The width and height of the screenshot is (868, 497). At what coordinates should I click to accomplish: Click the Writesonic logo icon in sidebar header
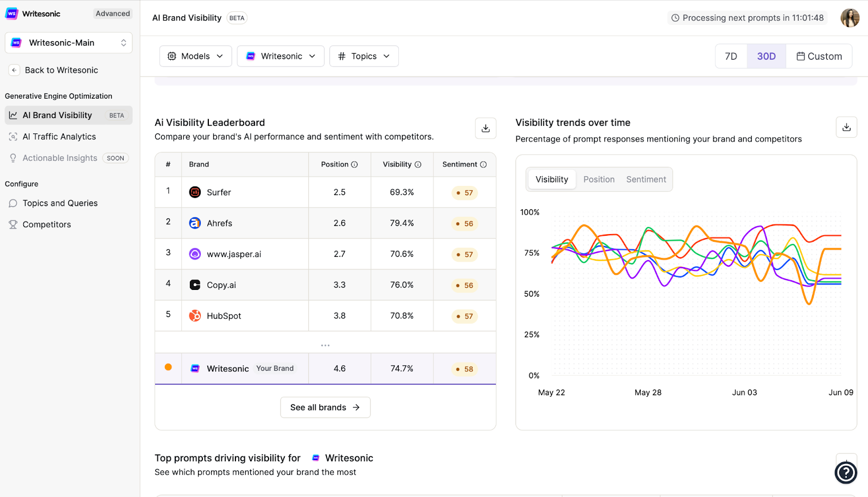pos(11,14)
